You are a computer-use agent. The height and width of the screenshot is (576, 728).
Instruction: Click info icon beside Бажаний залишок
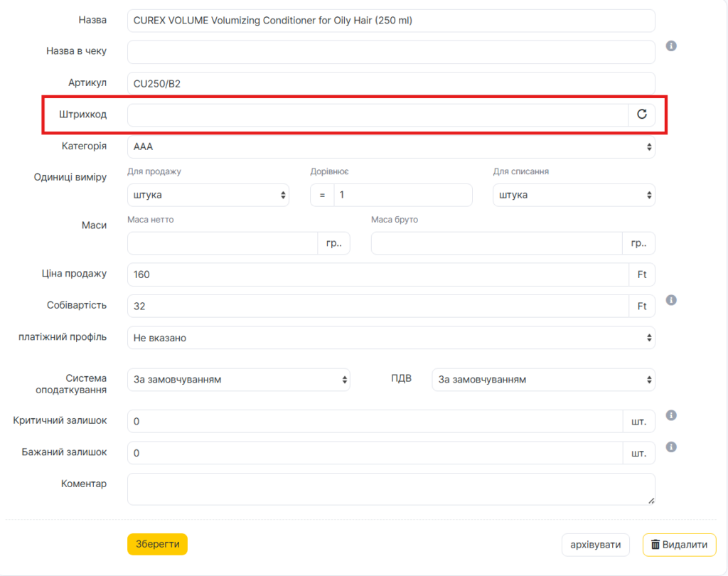[x=670, y=447]
